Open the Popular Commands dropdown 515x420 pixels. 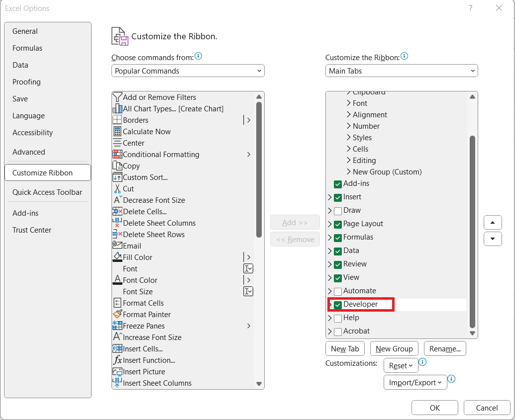(x=188, y=71)
